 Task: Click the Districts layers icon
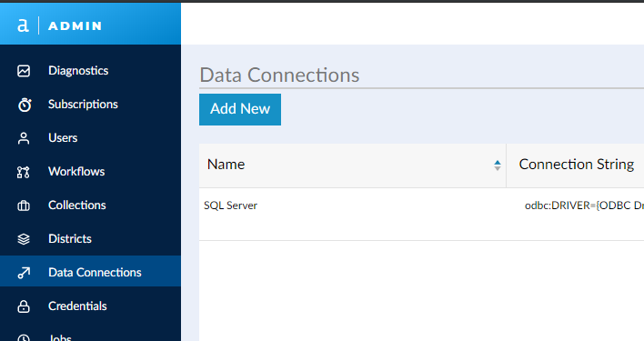(24, 239)
